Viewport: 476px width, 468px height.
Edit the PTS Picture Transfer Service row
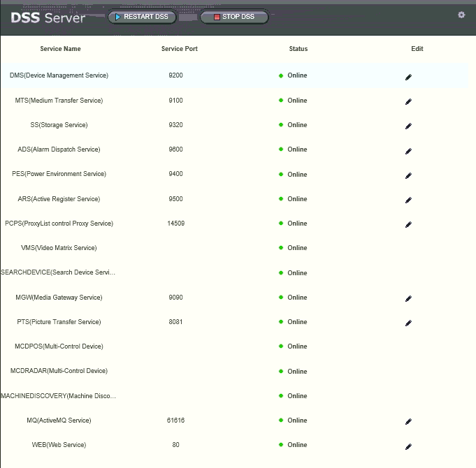click(408, 323)
